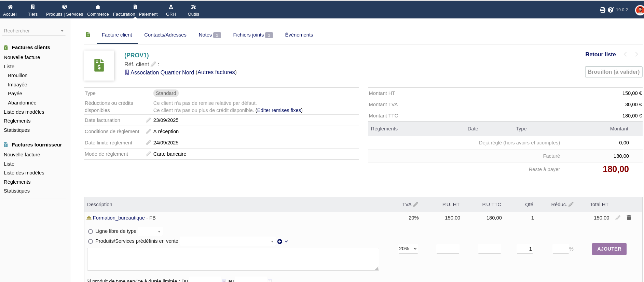Click the pencil icon beside Réf. client
Screen dimensions: 644x282
click(153, 64)
